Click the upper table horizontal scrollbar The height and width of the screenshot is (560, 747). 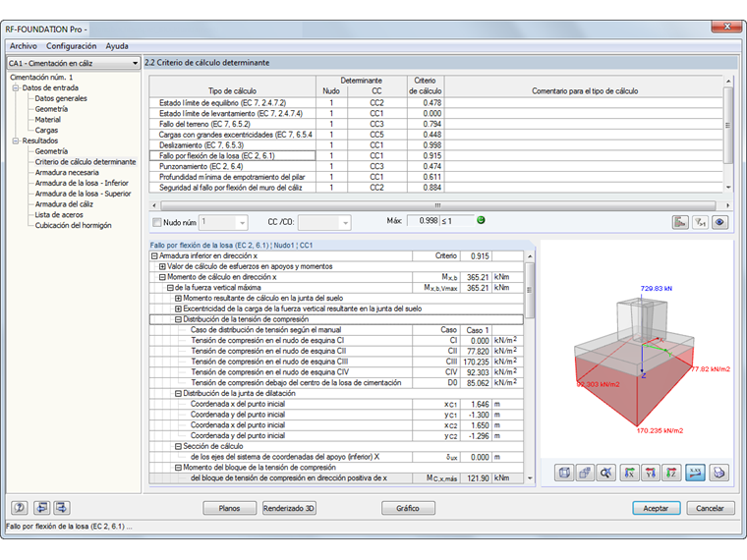(438, 205)
